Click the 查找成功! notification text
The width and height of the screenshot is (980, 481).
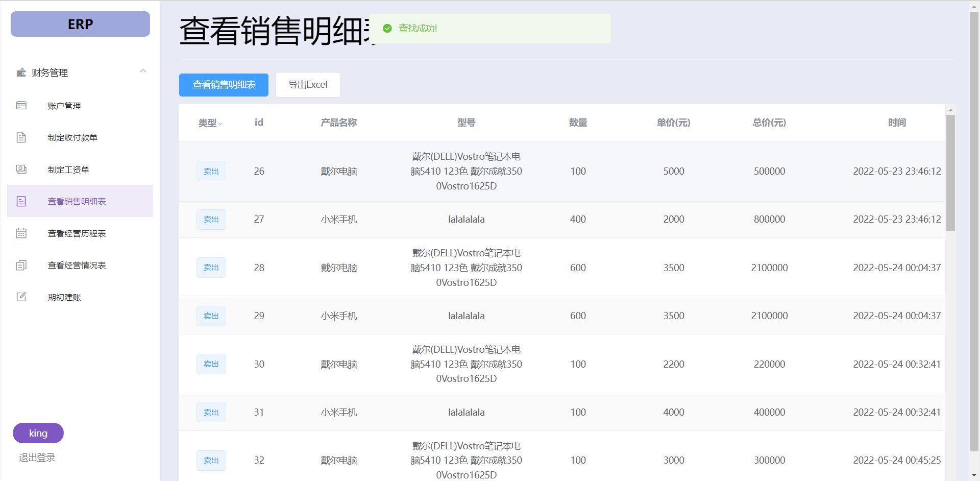pos(418,29)
